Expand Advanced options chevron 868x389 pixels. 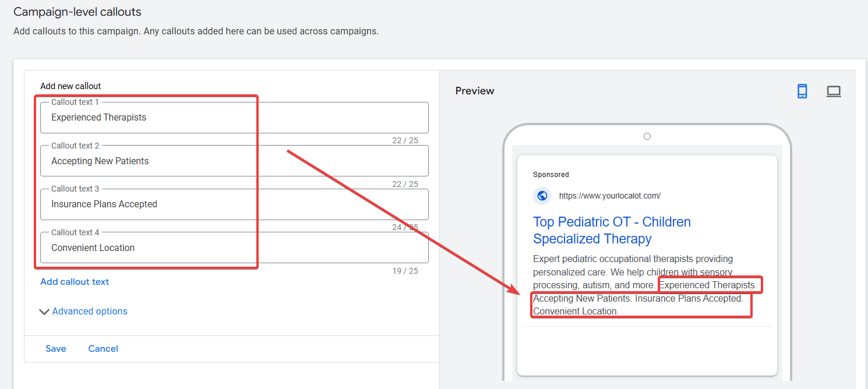pyautogui.click(x=44, y=312)
